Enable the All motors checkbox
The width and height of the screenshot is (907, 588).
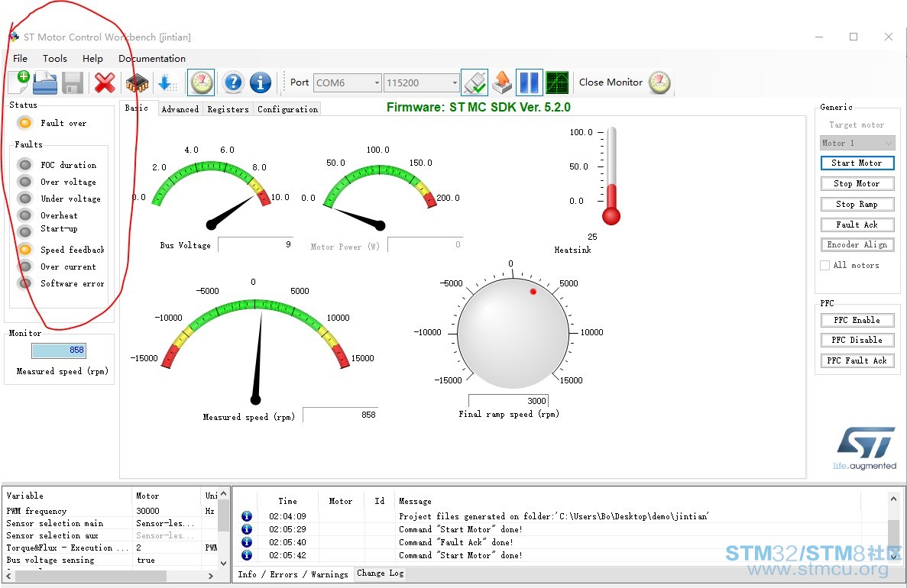pos(825,266)
